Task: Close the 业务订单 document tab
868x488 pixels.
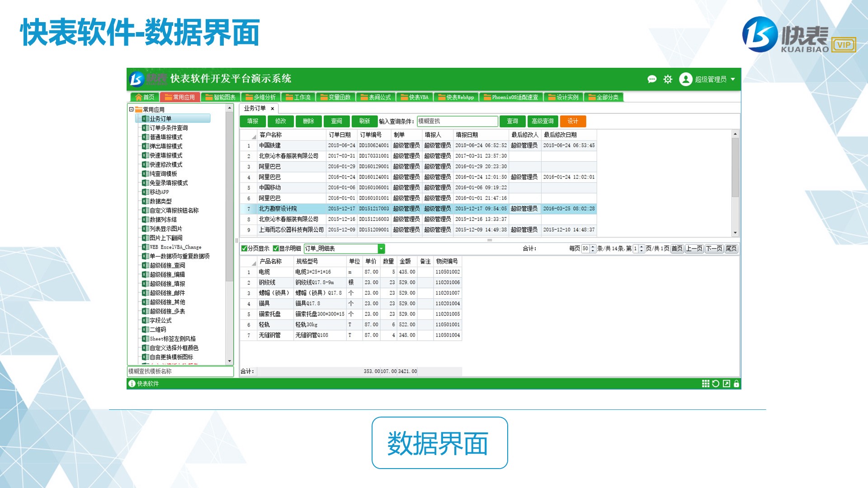Action: point(272,108)
